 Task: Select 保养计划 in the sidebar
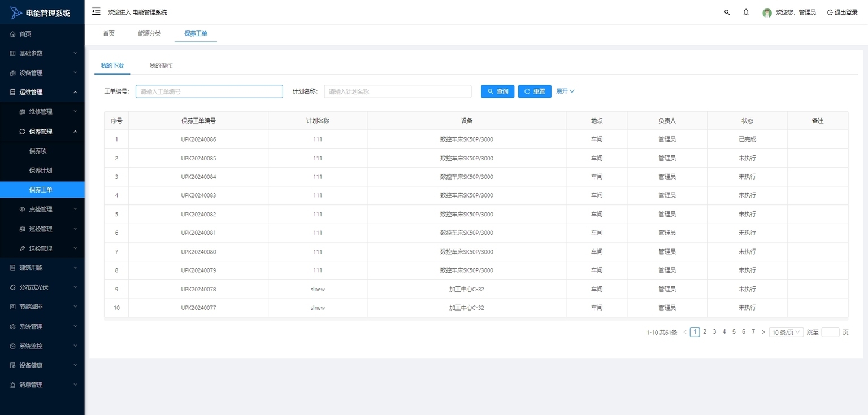point(41,171)
